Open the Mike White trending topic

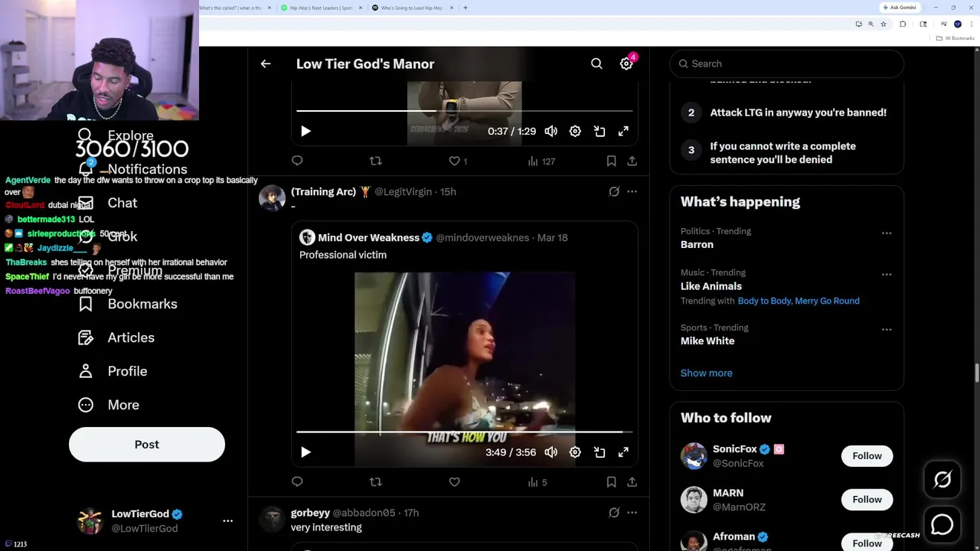707,341
